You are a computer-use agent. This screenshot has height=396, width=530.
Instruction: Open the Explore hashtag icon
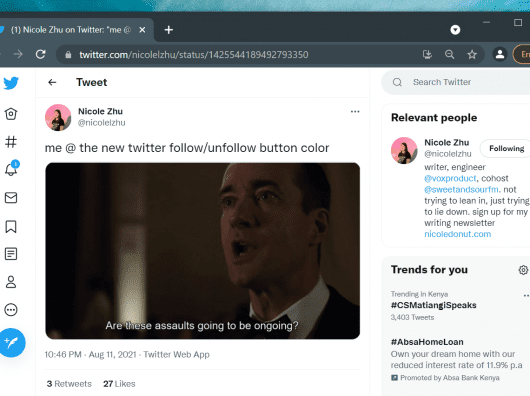click(x=11, y=142)
